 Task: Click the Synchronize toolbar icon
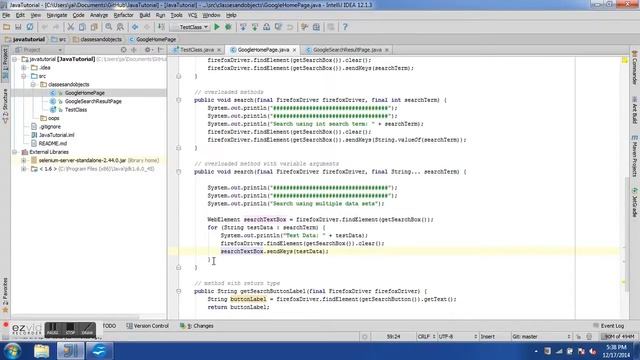click(x=30, y=27)
